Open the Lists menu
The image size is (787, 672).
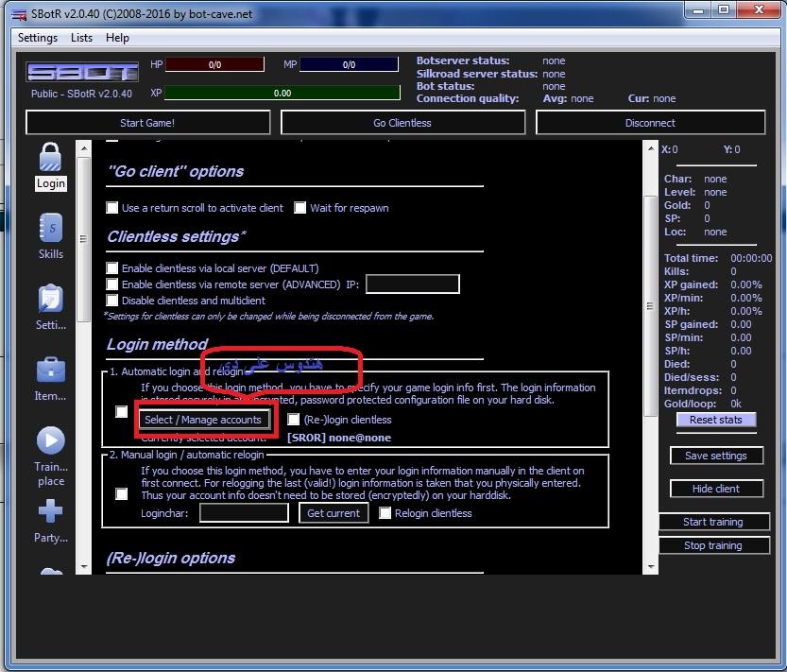point(81,38)
